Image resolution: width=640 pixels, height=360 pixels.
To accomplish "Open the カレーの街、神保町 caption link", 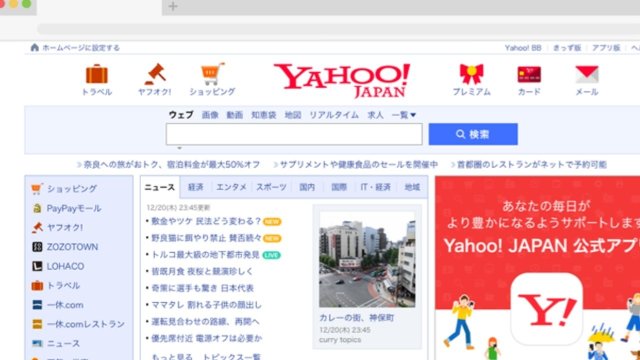I will tap(357, 318).
